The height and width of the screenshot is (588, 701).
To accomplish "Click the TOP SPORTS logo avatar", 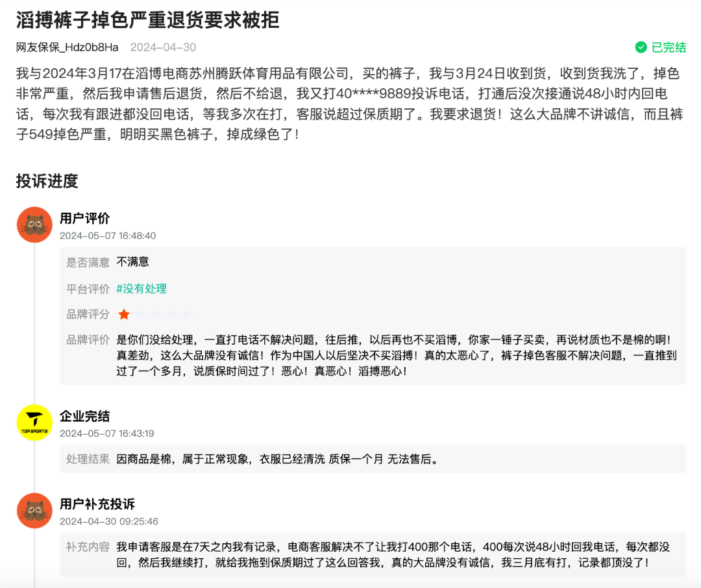I will coord(35,423).
